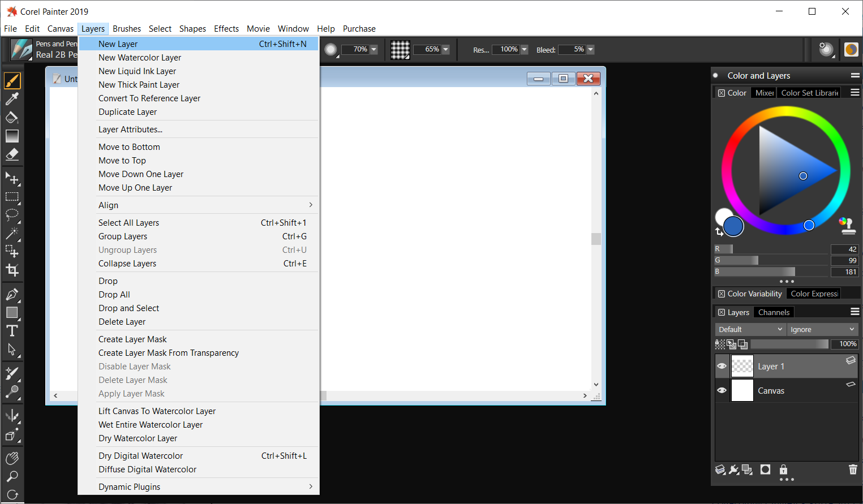The width and height of the screenshot is (863, 504).
Task: Select the Cloner tool
Action: click(12, 373)
